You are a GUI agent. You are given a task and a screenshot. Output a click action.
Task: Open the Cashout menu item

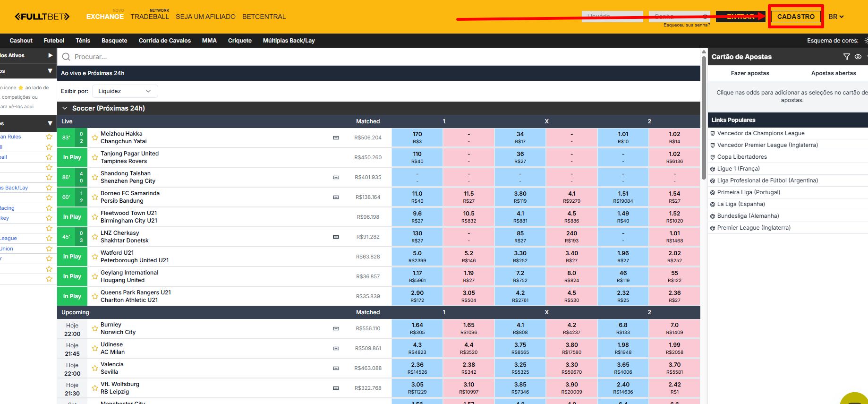tap(21, 41)
